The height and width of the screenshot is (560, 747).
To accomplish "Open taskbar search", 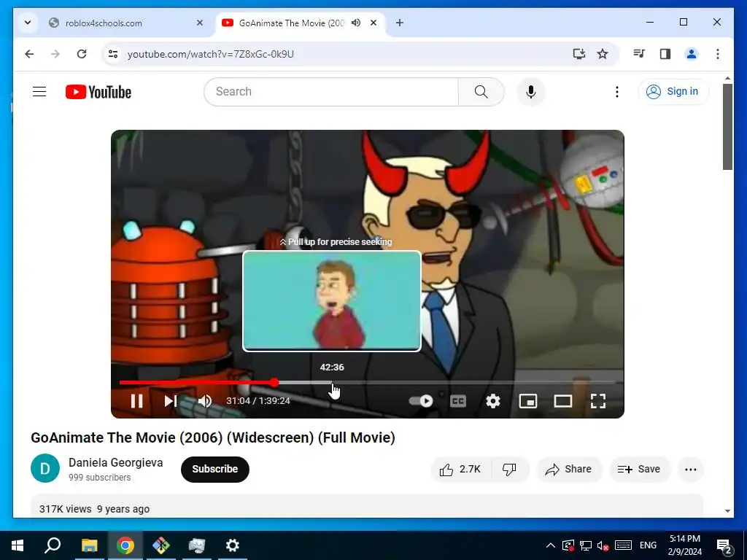I will [53, 545].
